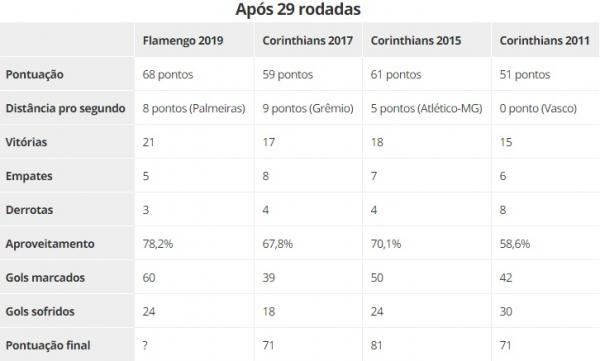
Task: Click the Pontuação final row label
Action: [x=48, y=345]
